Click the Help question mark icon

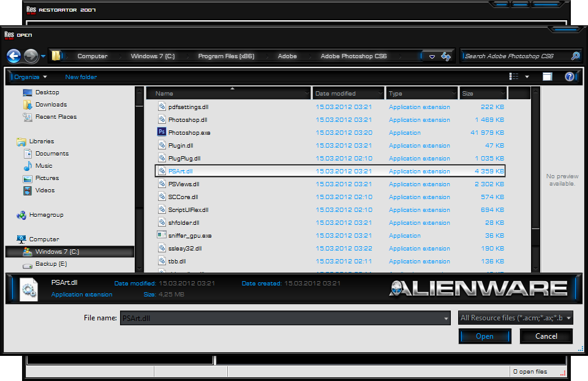tap(569, 77)
